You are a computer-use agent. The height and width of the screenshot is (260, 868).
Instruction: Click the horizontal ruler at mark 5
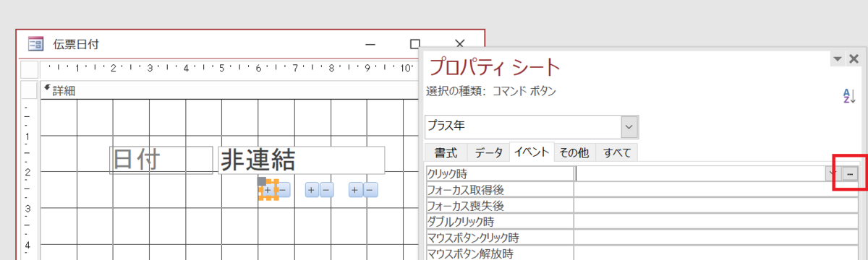point(222,69)
